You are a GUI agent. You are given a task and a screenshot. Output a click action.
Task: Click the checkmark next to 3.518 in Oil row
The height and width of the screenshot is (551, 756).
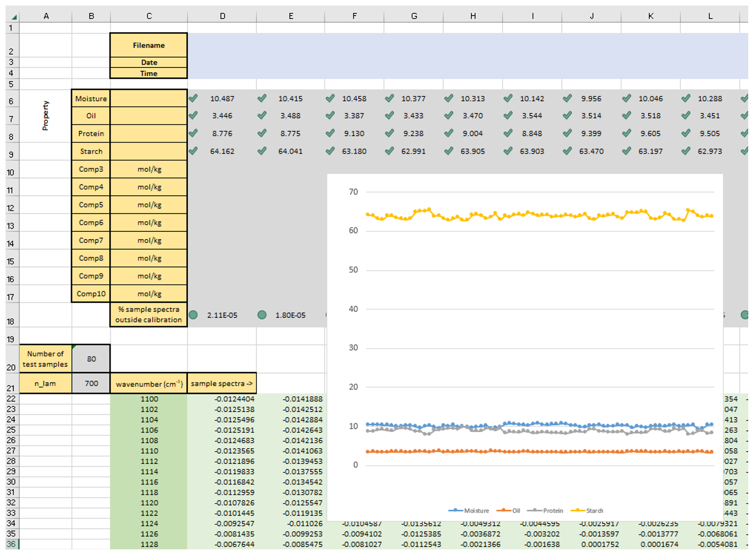point(626,116)
